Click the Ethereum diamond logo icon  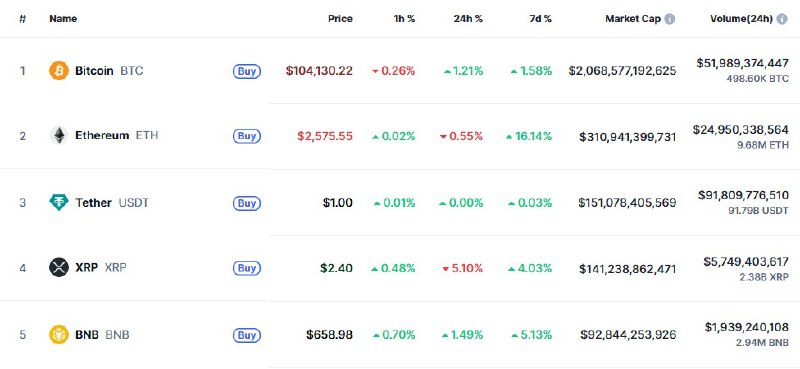59,136
